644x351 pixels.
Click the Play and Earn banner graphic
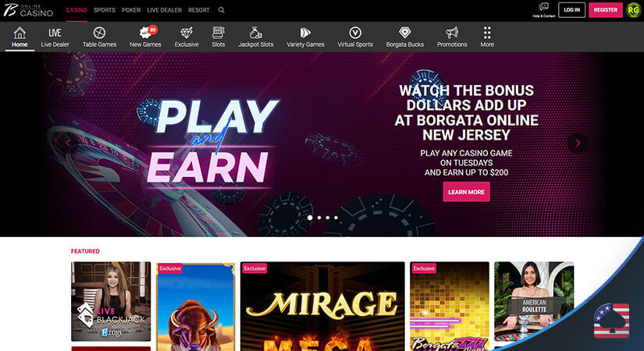coord(212,143)
